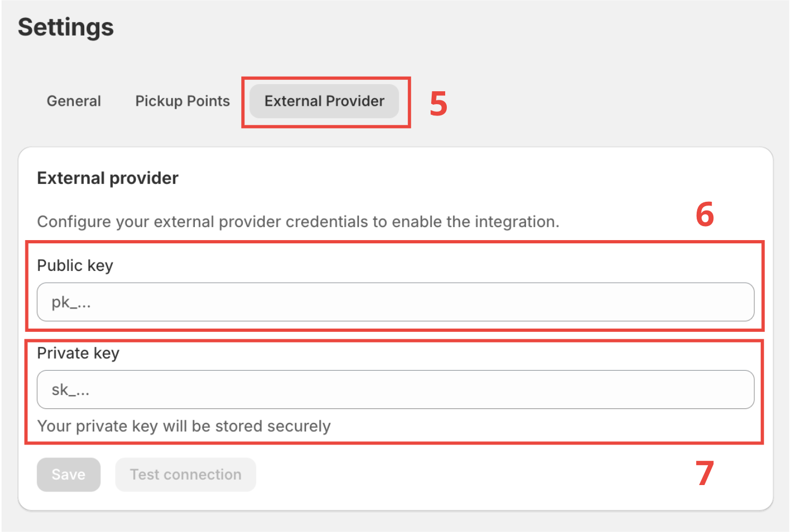This screenshot has height=532, width=790.
Task: Click the red number 6 annotation
Action: point(705,214)
